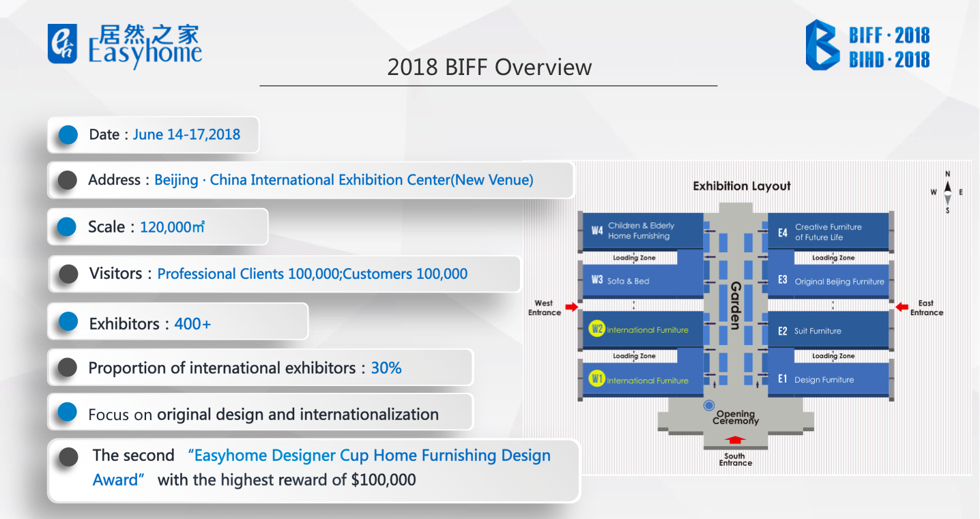Click Loading Zone label between W2 and W1
The height and width of the screenshot is (519, 980).
[634, 356]
